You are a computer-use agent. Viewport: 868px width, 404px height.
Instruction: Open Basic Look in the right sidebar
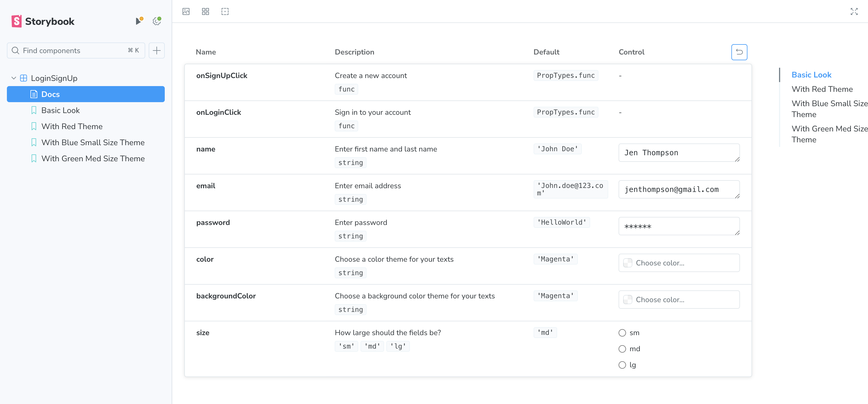811,75
